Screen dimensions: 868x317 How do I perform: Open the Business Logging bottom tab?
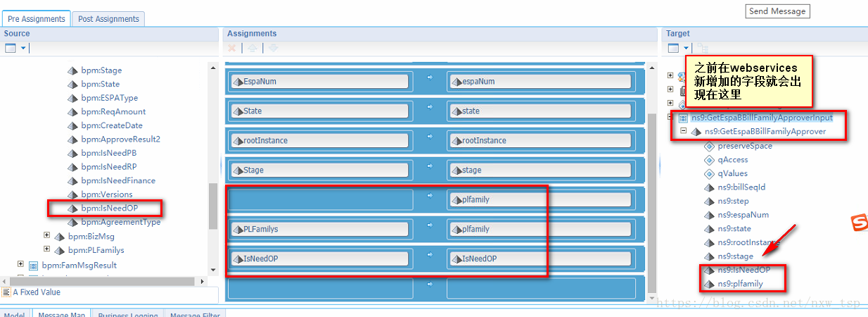click(128, 314)
